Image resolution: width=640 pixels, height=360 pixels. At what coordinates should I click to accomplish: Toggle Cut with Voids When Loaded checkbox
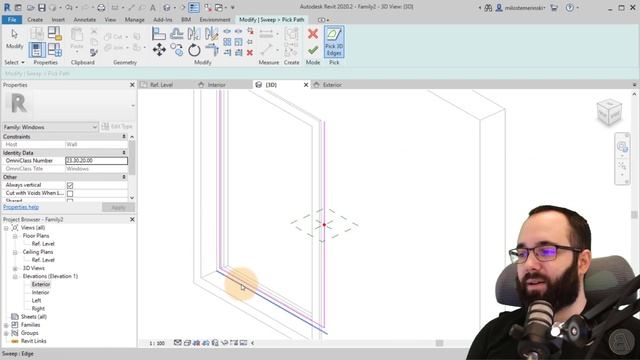[x=70, y=193]
